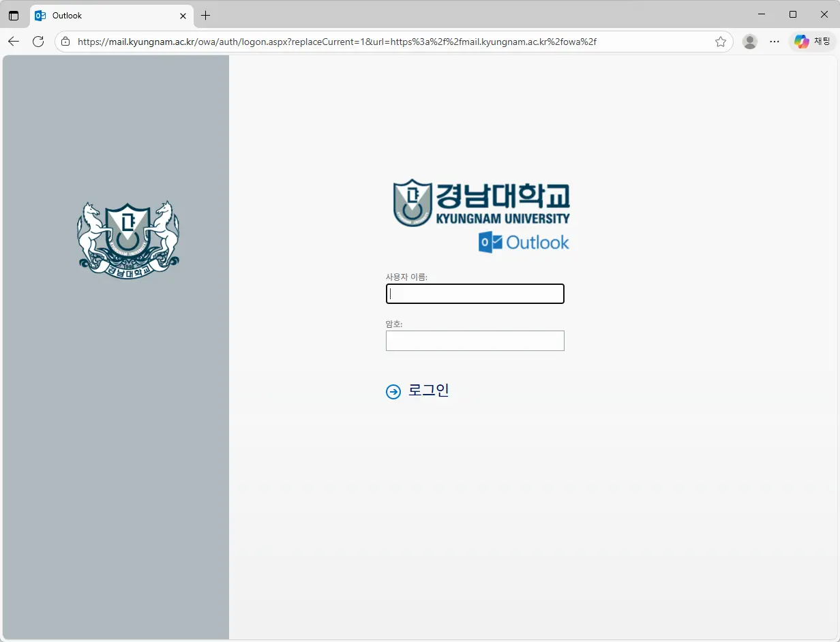Image resolution: width=840 pixels, height=642 pixels.
Task: Toggle the favorites star in the address bar
Action: 721,42
